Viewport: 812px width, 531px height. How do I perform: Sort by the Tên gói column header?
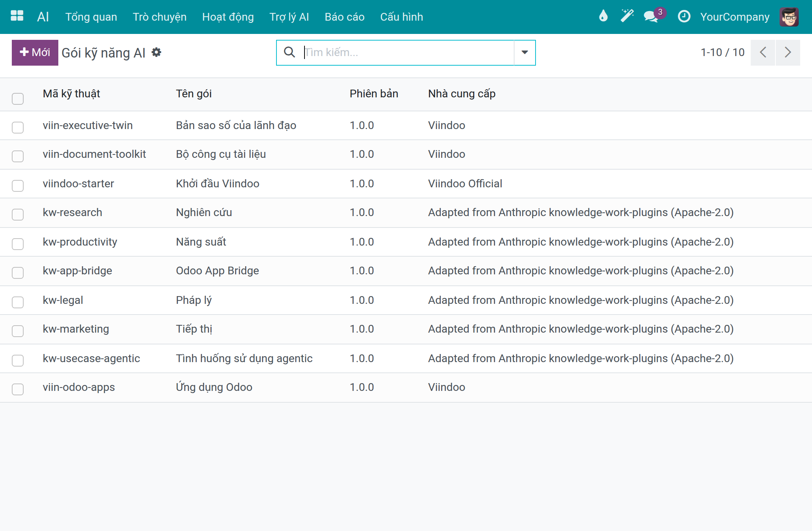(x=194, y=94)
